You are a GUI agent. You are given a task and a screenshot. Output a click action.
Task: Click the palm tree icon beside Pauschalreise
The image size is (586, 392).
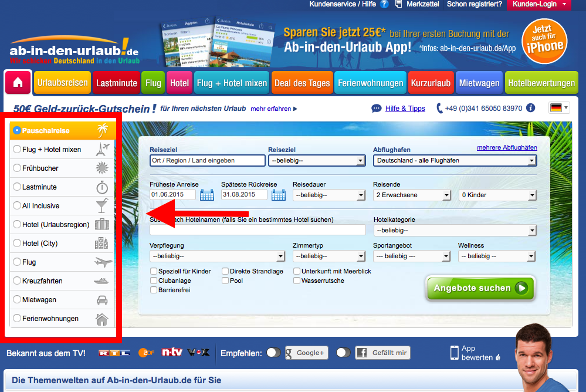(x=103, y=130)
